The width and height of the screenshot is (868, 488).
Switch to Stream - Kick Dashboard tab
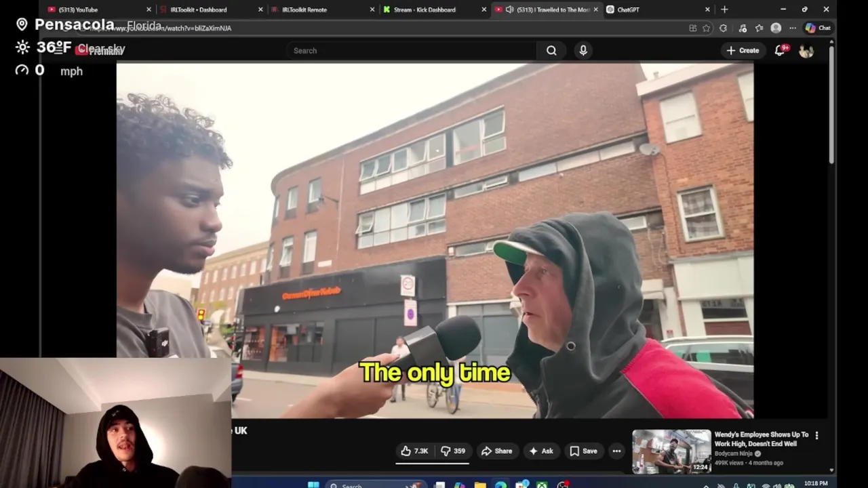click(434, 9)
